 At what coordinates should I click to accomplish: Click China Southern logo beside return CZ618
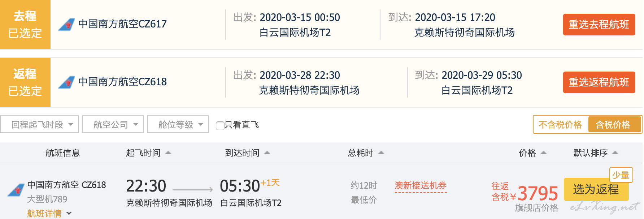click(67, 82)
